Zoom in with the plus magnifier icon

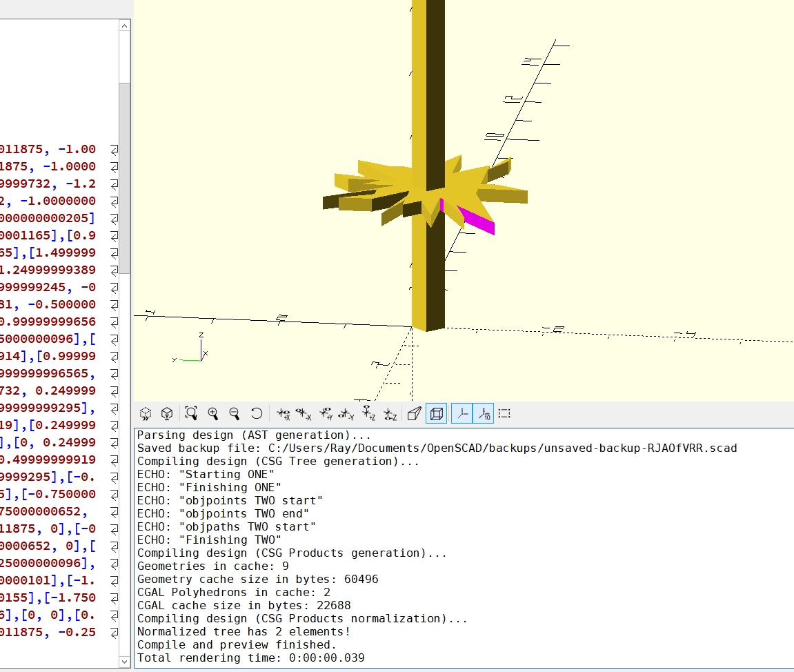tap(213, 414)
